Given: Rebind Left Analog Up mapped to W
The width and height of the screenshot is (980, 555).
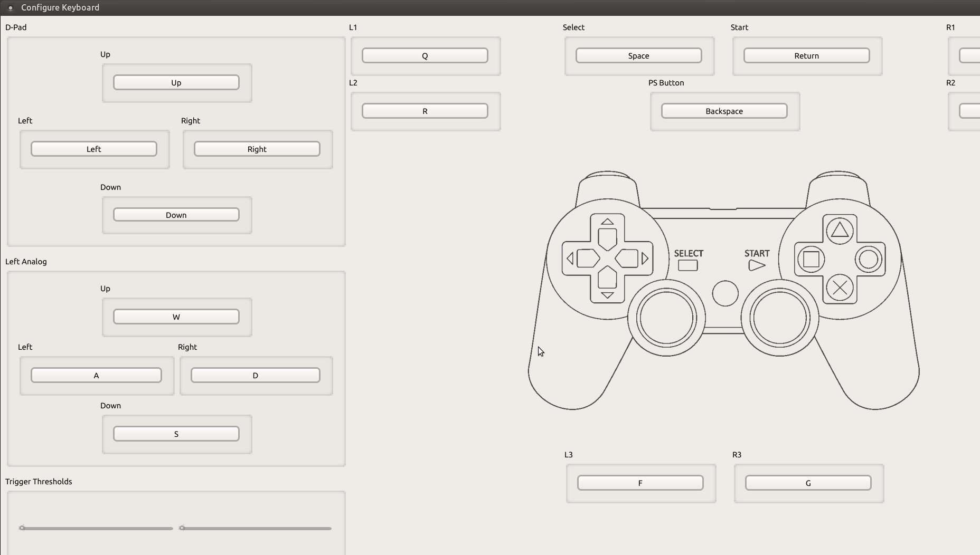Looking at the screenshot, I should 176,317.
